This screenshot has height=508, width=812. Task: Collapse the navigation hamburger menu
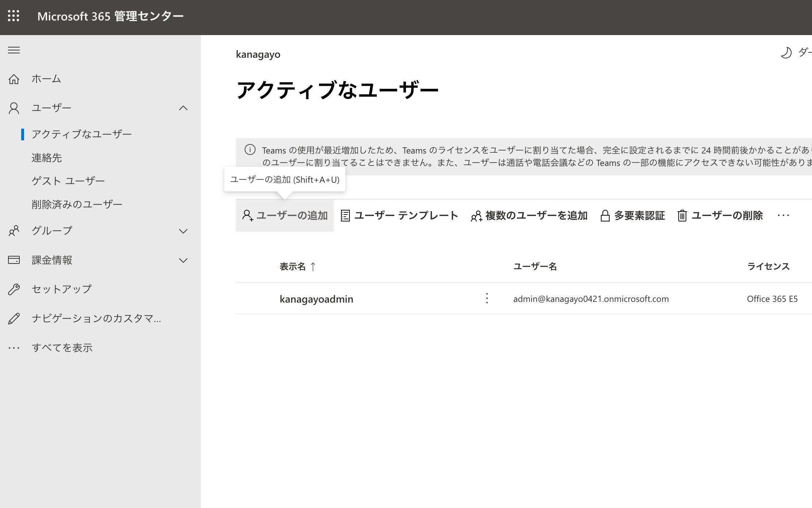14,50
